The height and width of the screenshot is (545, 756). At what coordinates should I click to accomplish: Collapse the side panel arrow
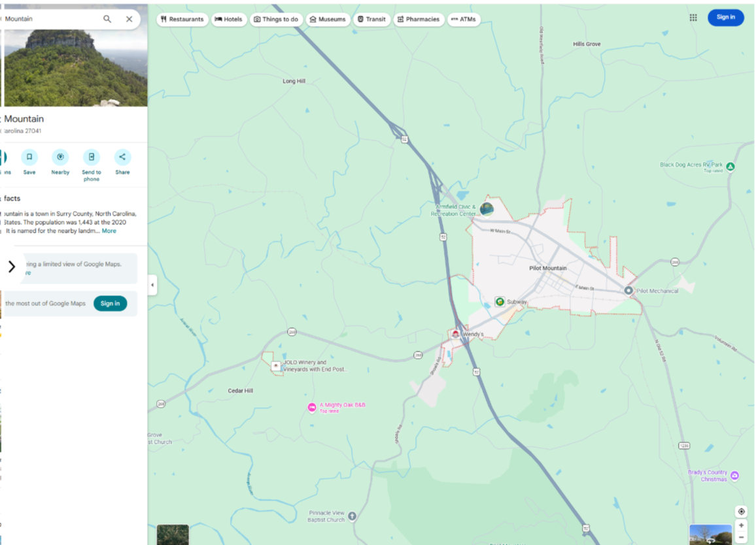(152, 285)
